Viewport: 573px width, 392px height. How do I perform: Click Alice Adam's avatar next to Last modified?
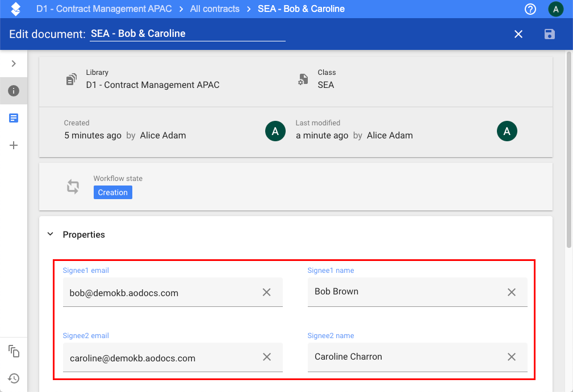[507, 131]
